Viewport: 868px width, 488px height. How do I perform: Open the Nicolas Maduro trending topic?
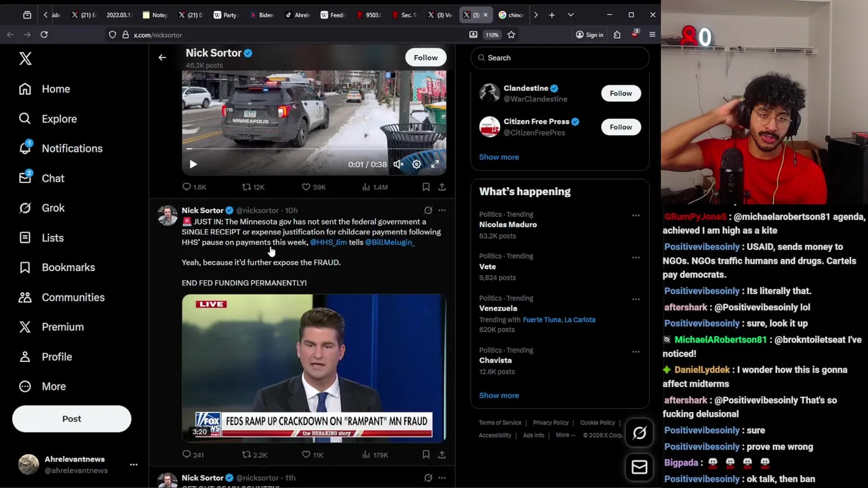tap(508, 224)
